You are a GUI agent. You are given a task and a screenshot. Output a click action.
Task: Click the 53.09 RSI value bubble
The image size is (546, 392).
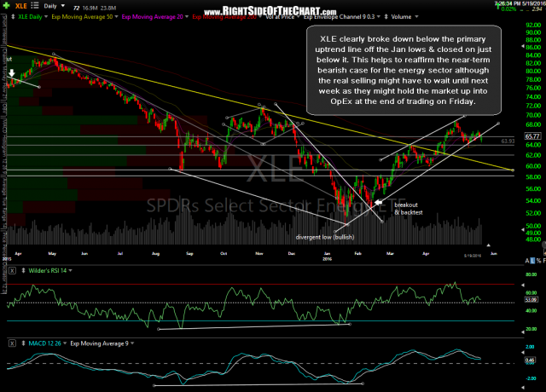point(531,299)
